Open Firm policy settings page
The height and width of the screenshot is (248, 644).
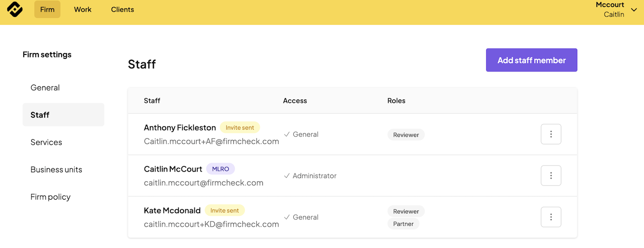pyautogui.click(x=50, y=197)
